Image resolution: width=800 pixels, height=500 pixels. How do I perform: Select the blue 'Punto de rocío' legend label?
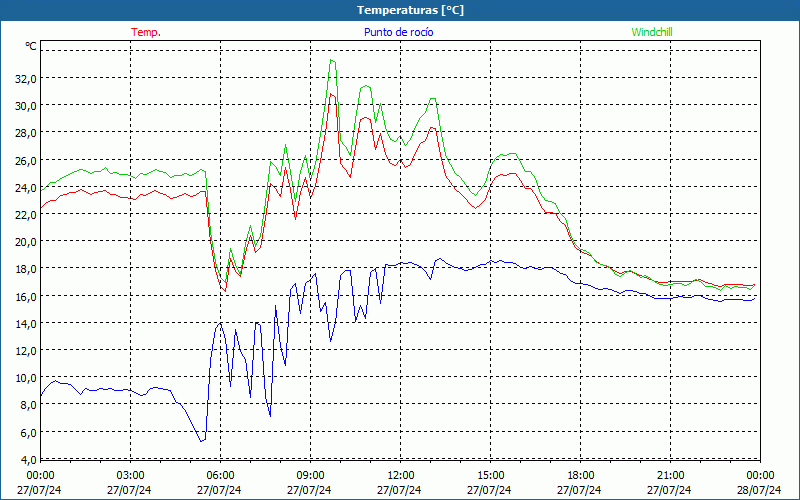[x=398, y=32]
